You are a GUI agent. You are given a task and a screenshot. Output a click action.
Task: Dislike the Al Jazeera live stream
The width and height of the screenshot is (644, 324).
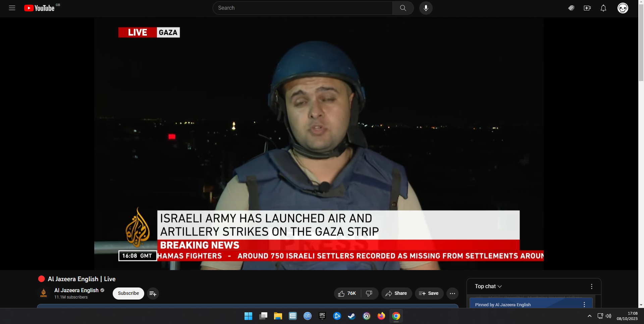click(369, 294)
